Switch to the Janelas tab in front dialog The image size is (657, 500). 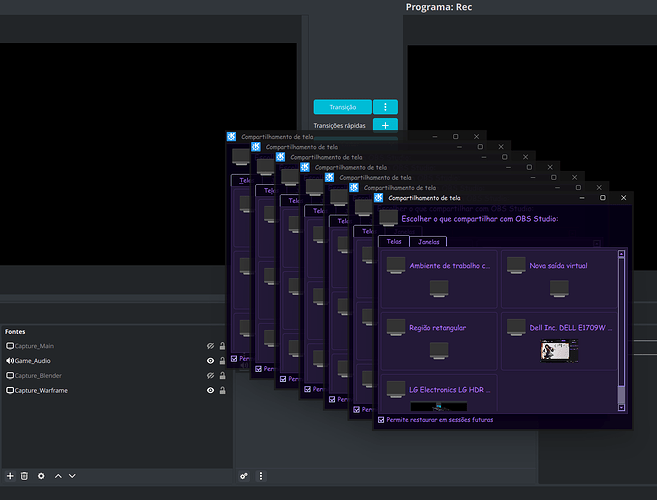pos(428,242)
